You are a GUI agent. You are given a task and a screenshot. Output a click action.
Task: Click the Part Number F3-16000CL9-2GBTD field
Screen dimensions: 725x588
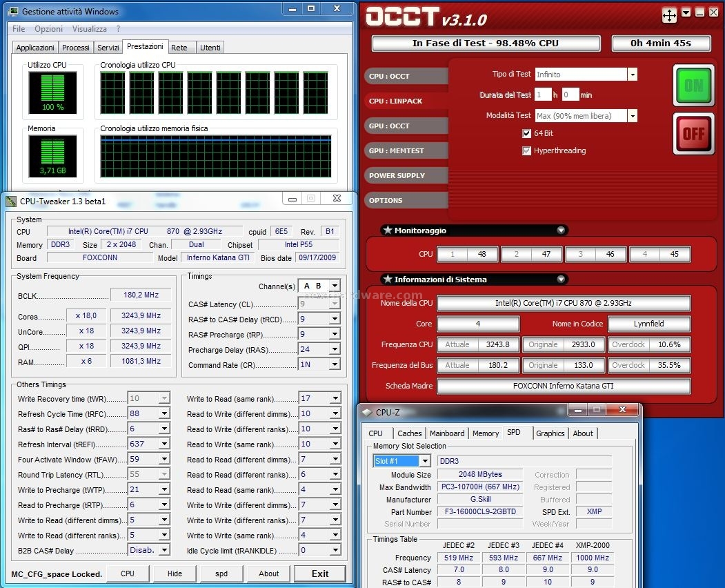480,511
